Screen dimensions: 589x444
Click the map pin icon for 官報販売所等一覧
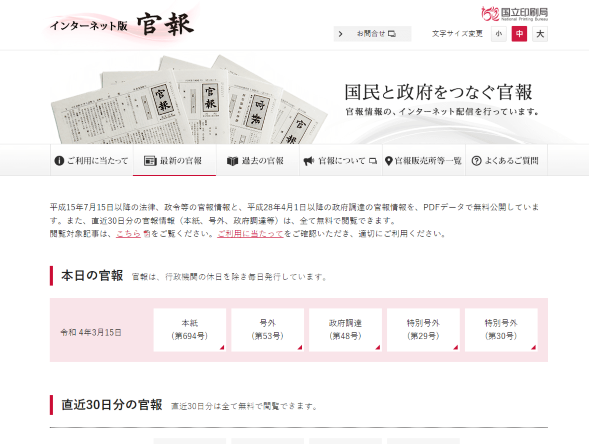(389, 161)
